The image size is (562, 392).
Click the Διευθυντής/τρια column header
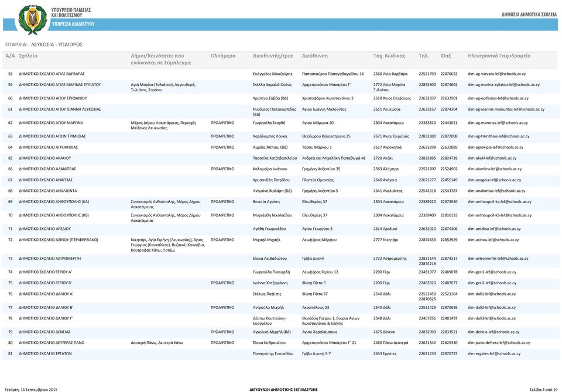coord(273,56)
